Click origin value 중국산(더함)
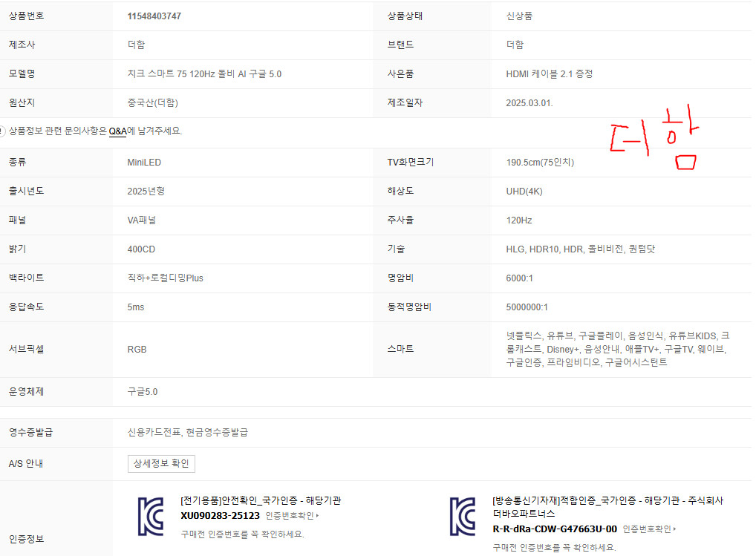 tap(153, 102)
